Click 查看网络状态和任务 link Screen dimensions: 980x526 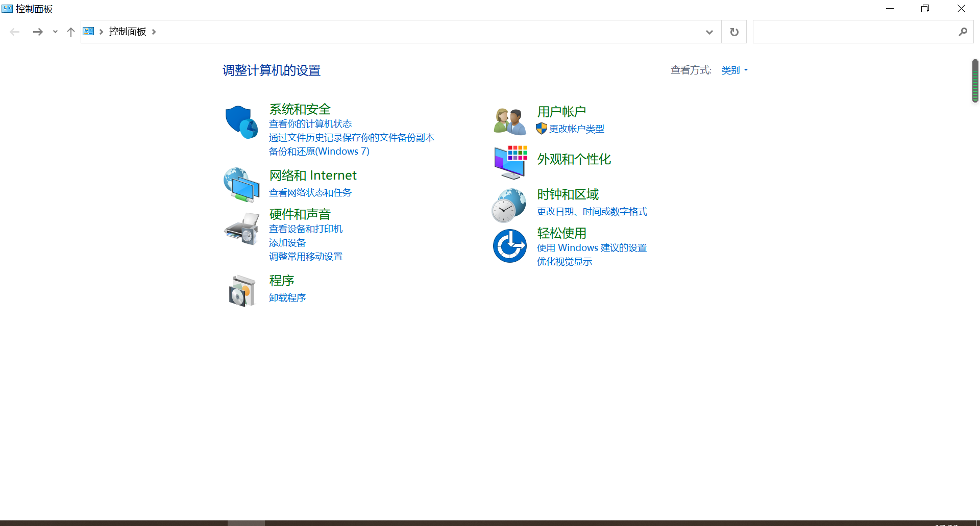point(310,193)
